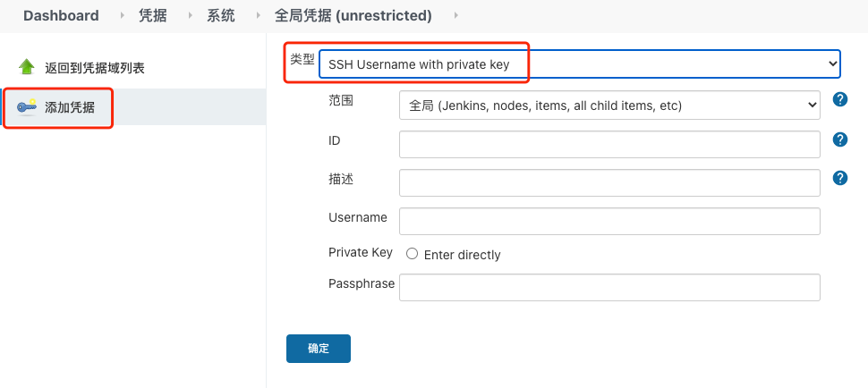This screenshot has width=868, height=388.
Task: Open 返回到凭据域列表 in the sidebar
Action: pos(95,68)
